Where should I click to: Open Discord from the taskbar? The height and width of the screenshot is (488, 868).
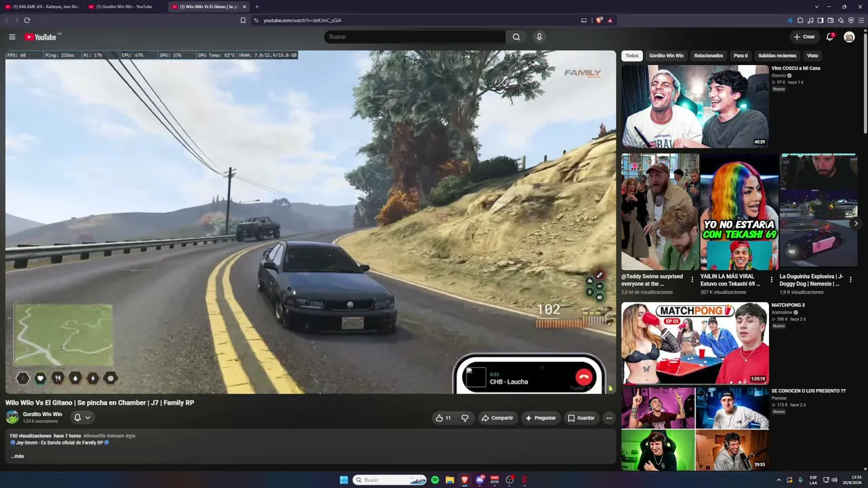pos(479,480)
